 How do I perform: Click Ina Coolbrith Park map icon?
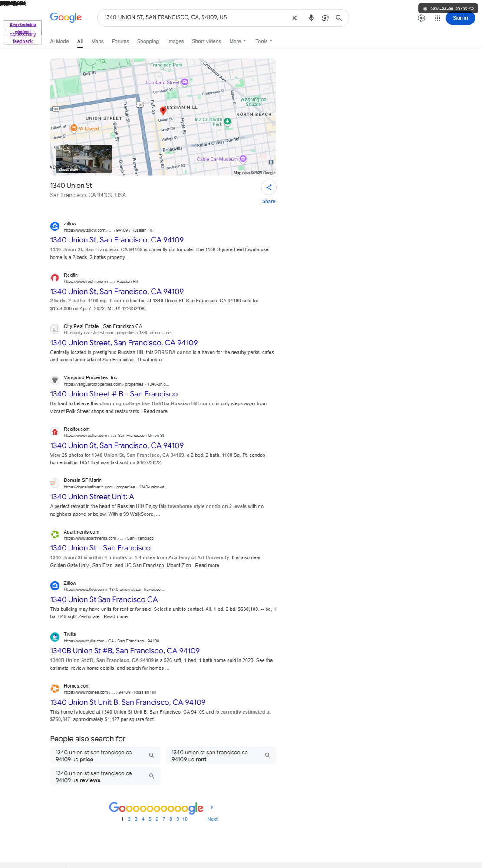tap(227, 121)
